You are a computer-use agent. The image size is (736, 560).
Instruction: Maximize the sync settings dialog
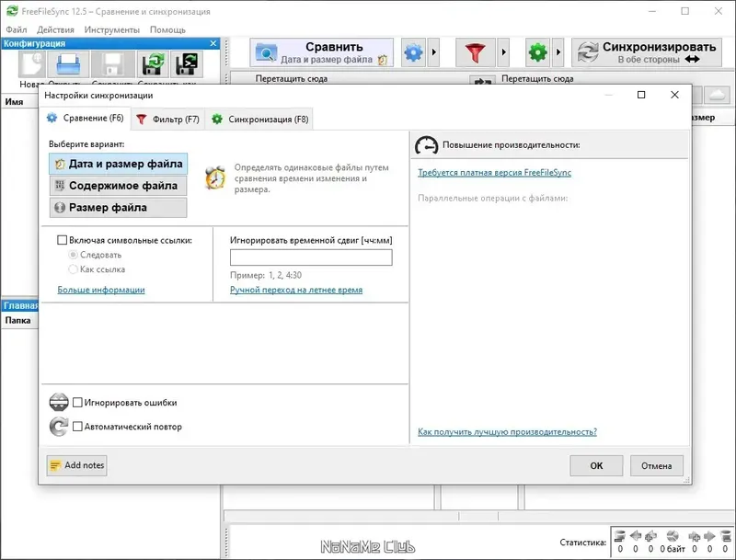[641, 95]
